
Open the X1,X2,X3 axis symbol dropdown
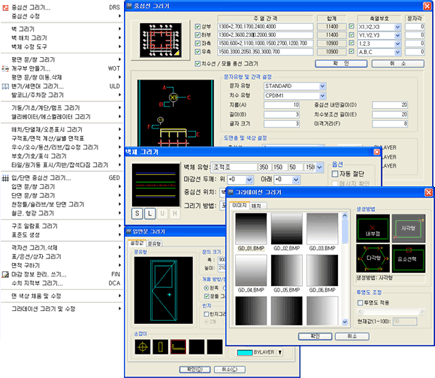tap(397, 27)
